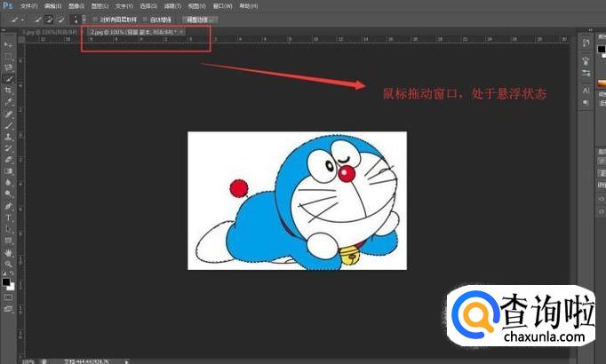Open the 文字(Y) menu

124,6
